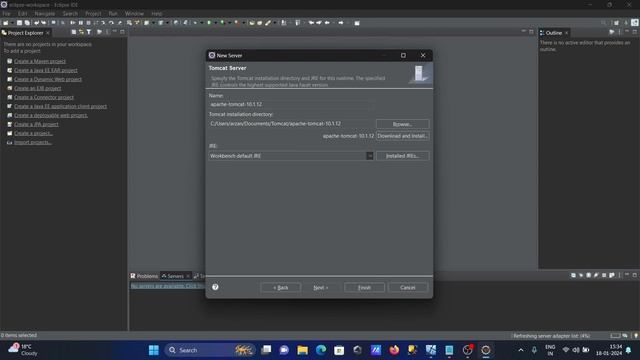Open the Installed JREs dialog
This screenshot has height=360, width=640.
402,156
